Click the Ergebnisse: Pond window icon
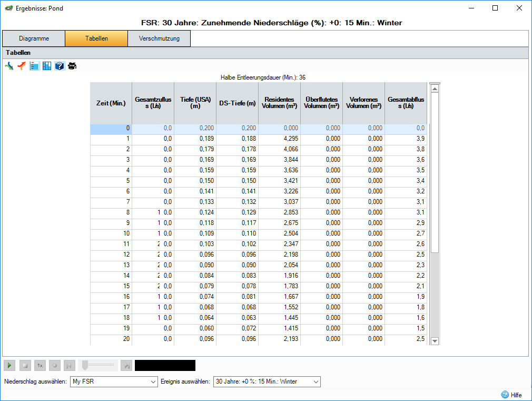532x401 pixels. click(x=8, y=8)
